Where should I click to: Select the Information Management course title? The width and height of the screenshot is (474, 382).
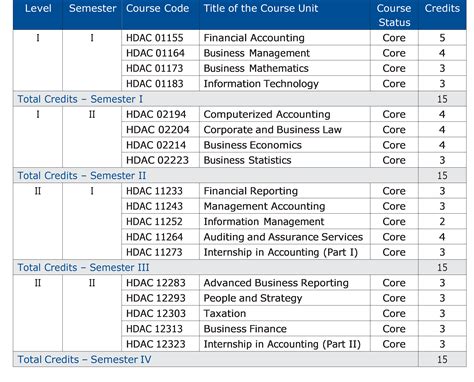click(264, 222)
